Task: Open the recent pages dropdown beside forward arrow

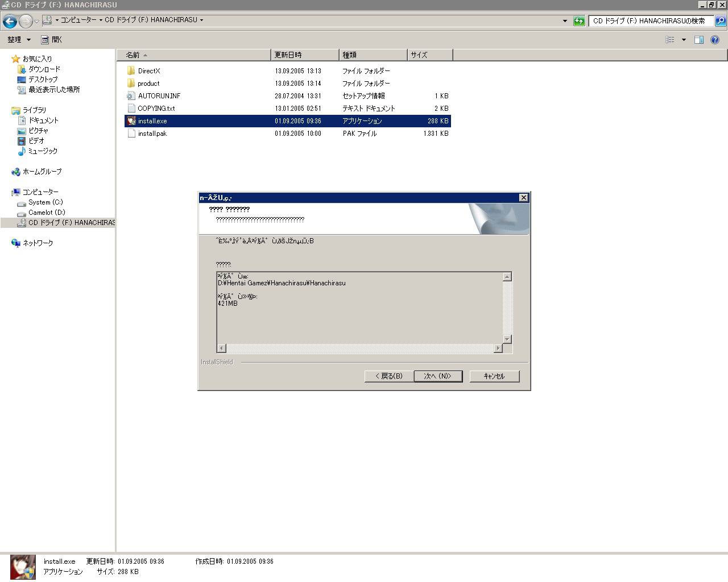Action: [36, 22]
